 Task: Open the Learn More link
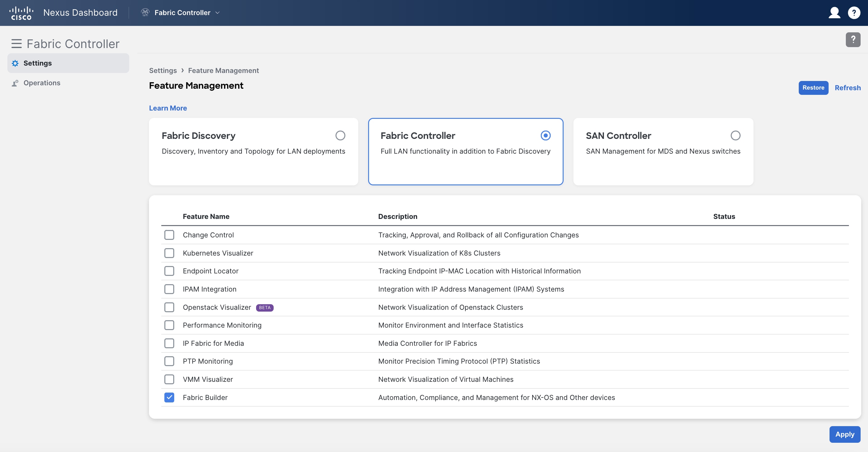point(168,108)
